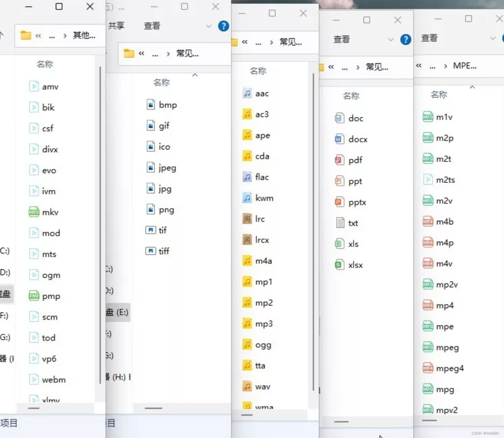The height and width of the screenshot is (438, 504).
Task: Show previous locations in MPE window address bar
Action: 419,66
